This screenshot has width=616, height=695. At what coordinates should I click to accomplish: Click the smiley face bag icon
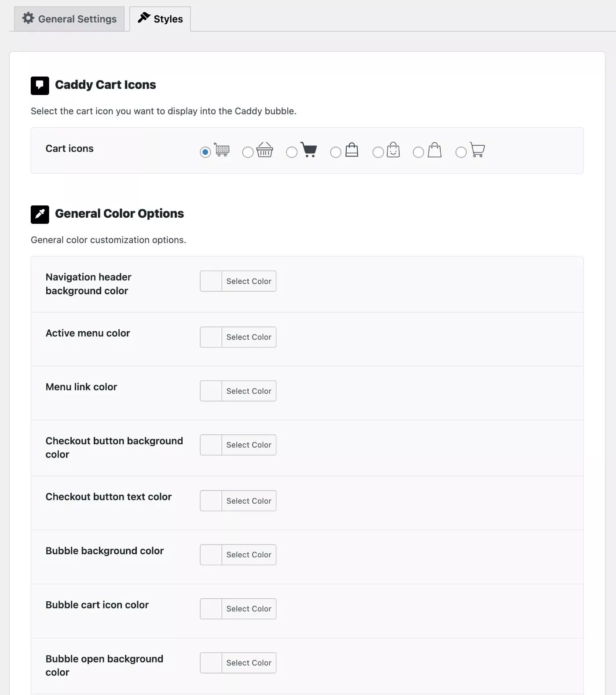tap(393, 150)
